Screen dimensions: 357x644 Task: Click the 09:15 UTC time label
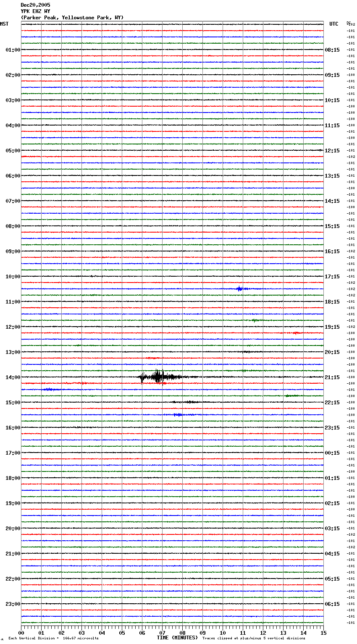pyautogui.click(x=332, y=75)
